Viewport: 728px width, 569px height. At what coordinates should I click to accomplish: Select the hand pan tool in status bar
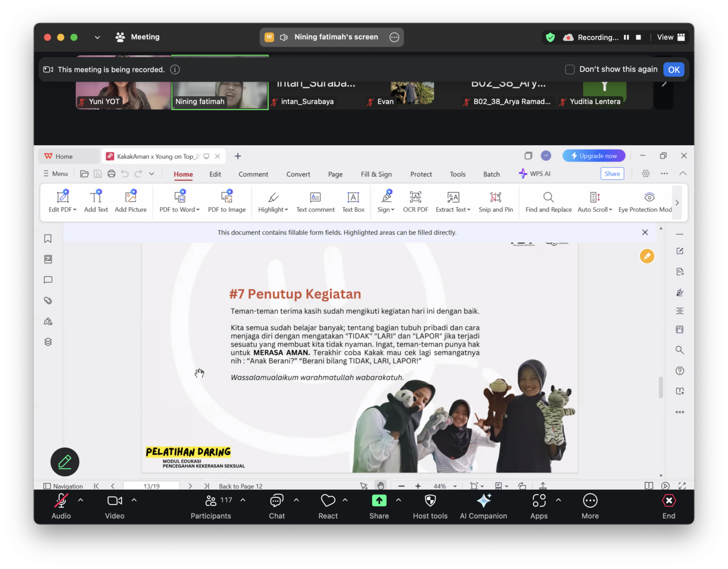[381, 485]
